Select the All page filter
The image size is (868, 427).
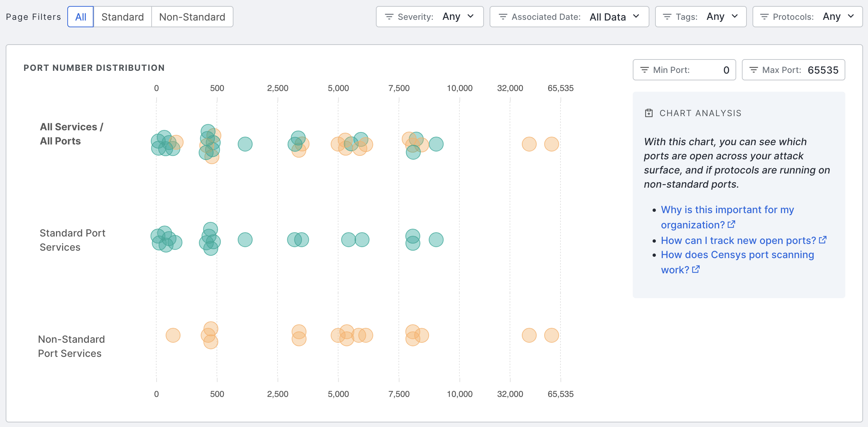81,17
